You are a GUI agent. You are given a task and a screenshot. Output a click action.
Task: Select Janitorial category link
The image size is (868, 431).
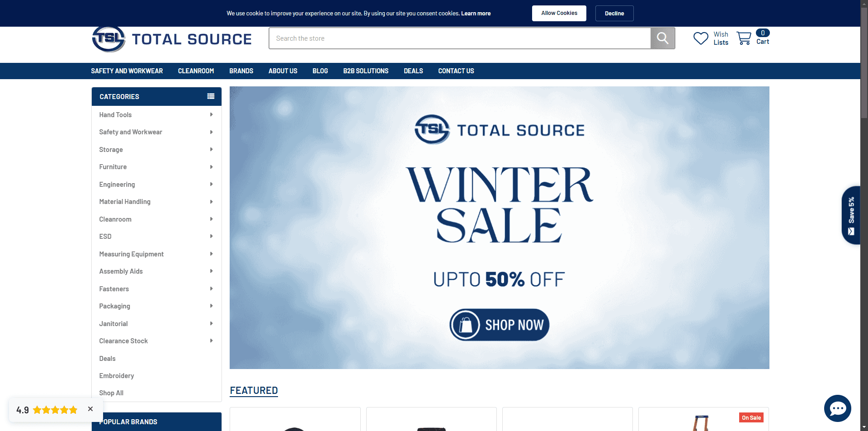[x=113, y=324]
